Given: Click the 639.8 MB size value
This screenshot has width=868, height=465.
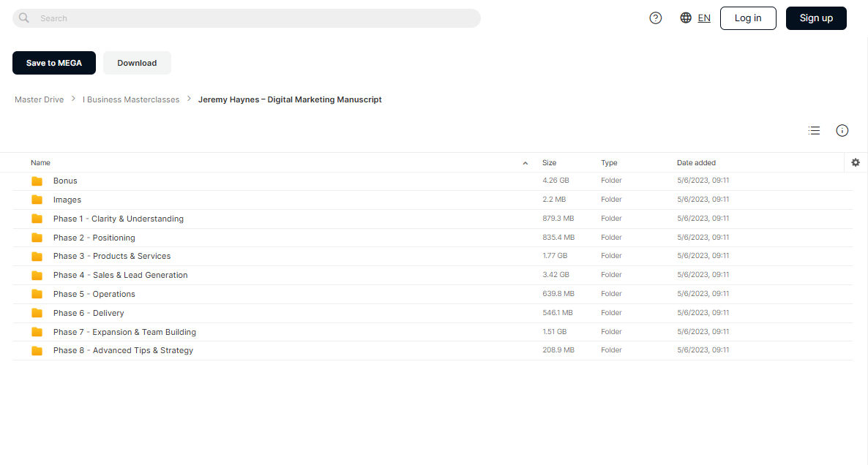Looking at the screenshot, I should (558, 294).
